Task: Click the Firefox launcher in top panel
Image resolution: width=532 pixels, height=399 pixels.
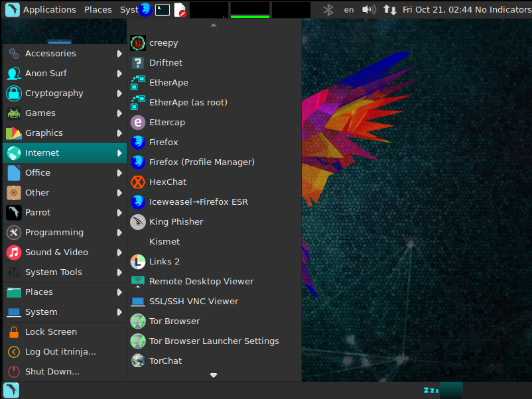Action: click(x=145, y=9)
